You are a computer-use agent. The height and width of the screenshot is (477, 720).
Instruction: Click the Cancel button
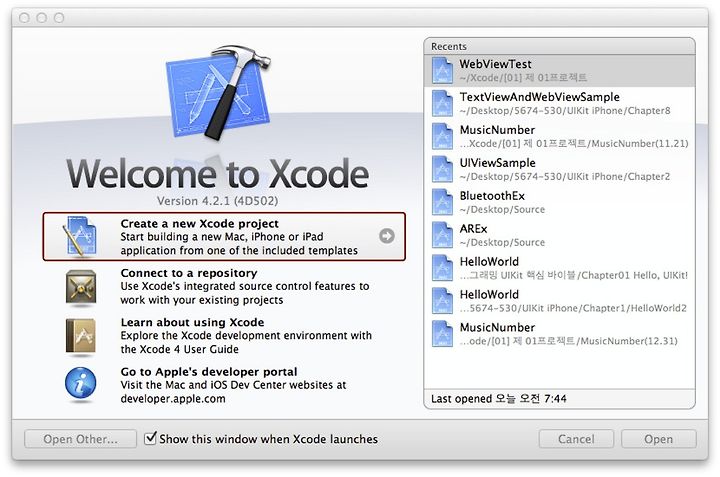coord(576,439)
